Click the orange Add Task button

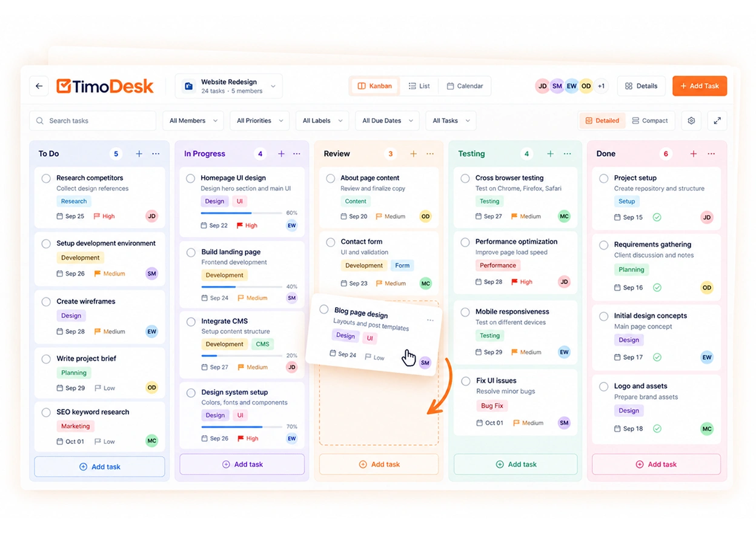[x=700, y=86]
